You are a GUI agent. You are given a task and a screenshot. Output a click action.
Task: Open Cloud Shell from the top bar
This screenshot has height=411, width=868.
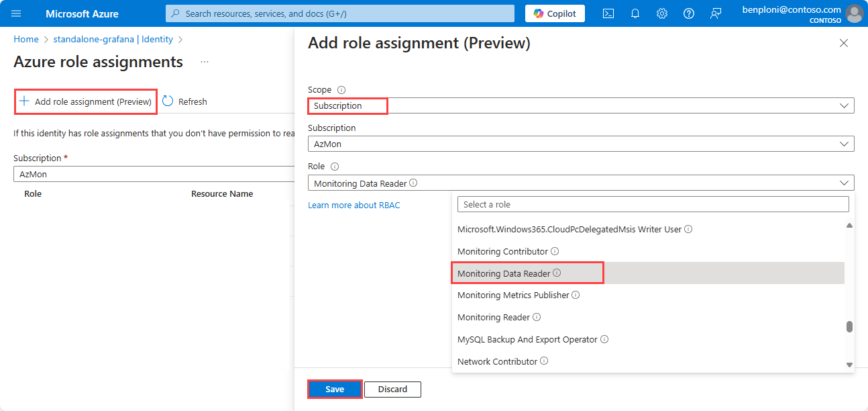(x=608, y=13)
